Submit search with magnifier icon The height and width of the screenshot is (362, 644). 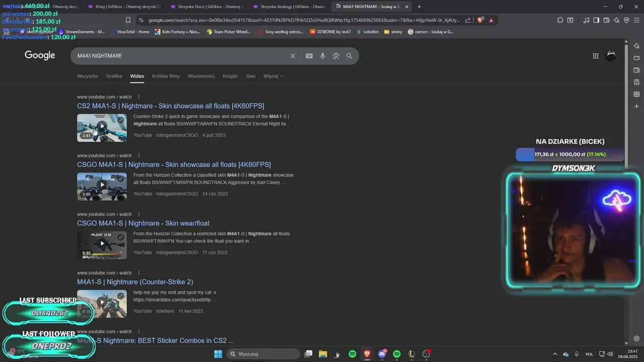[349, 56]
